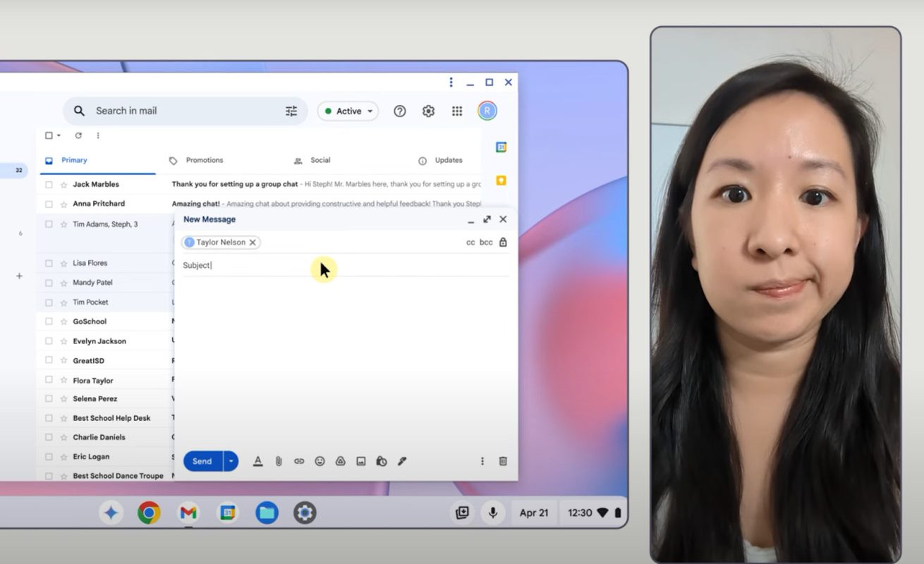
Task: Insert files using Google Drive icon
Action: click(x=340, y=461)
